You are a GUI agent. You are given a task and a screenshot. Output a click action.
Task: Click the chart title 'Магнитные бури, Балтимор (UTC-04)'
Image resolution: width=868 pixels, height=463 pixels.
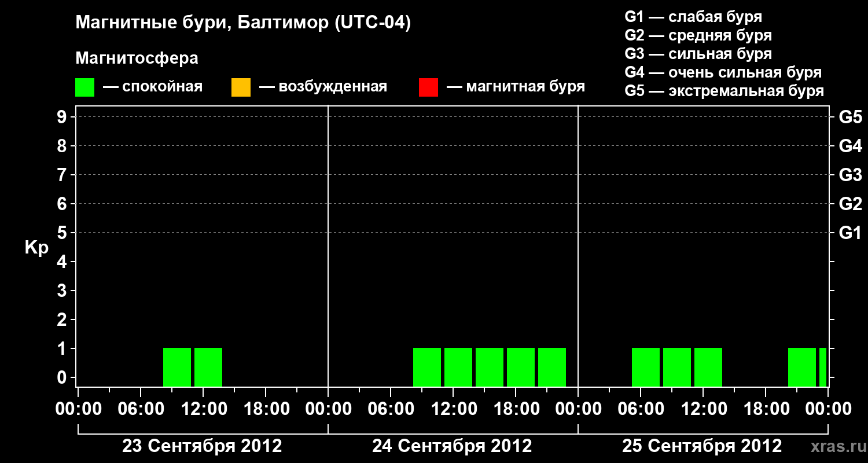tap(243, 24)
